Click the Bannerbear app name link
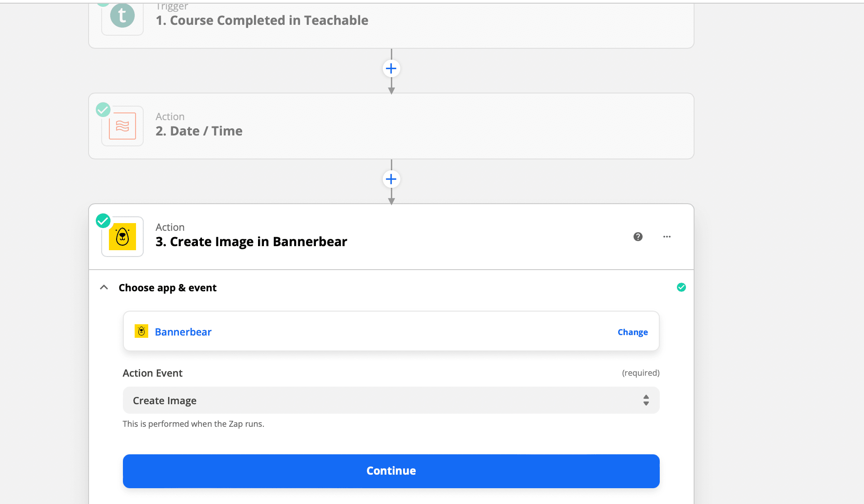 click(183, 332)
